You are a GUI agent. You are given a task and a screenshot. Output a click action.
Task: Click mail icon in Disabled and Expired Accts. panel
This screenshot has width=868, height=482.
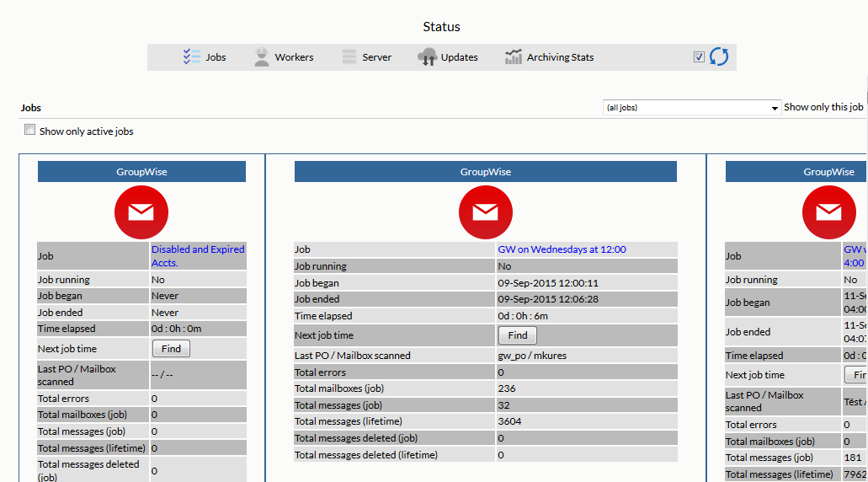tap(141, 212)
